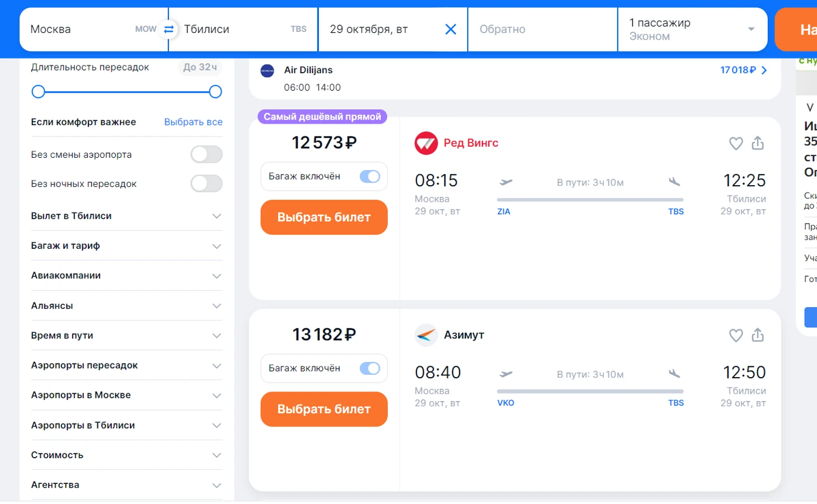
Task: Add Red Wings flight to favorites
Action: [736, 143]
